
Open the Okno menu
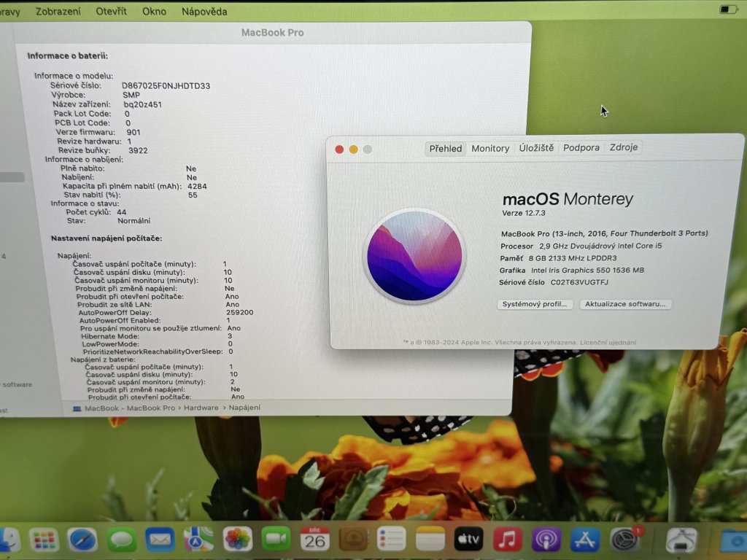pyautogui.click(x=155, y=12)
